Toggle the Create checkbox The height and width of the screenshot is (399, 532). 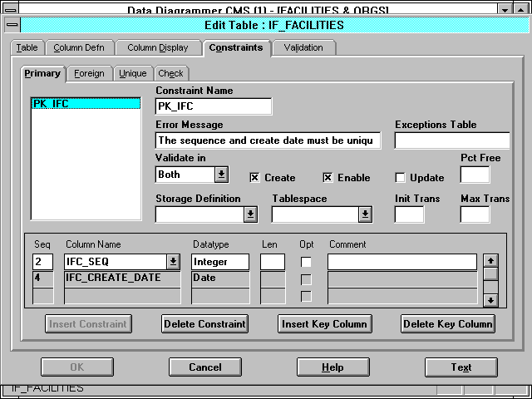[256, 178]
